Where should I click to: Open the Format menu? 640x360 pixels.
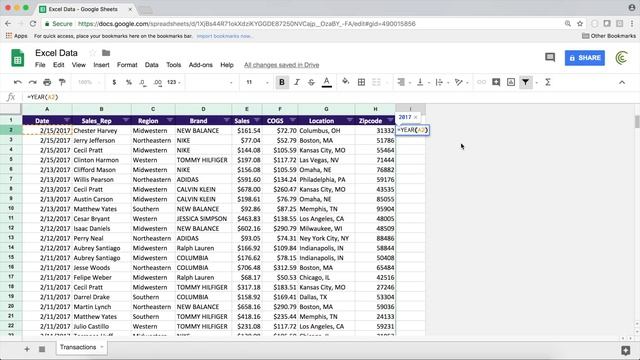point(127,65)
